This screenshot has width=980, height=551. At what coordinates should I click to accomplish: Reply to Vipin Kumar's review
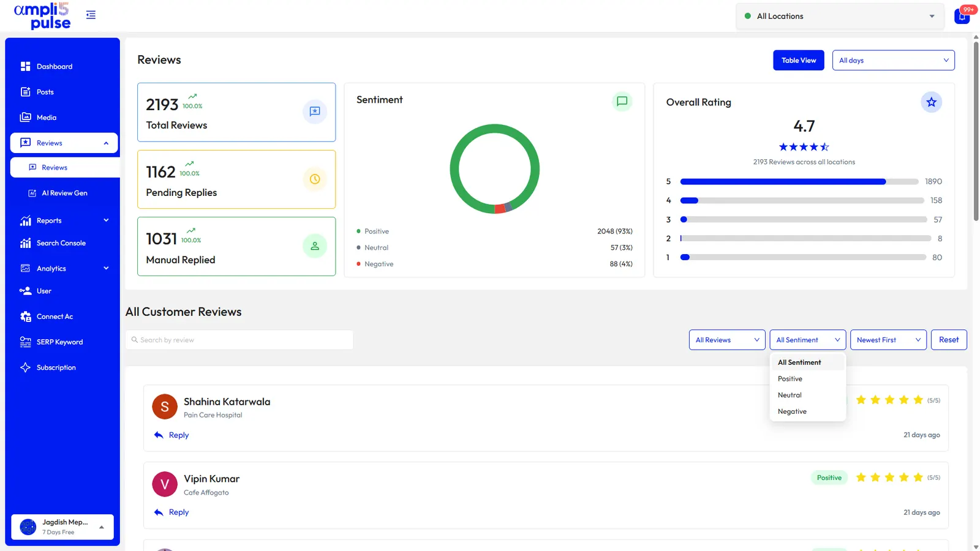[x=171, y=512]
